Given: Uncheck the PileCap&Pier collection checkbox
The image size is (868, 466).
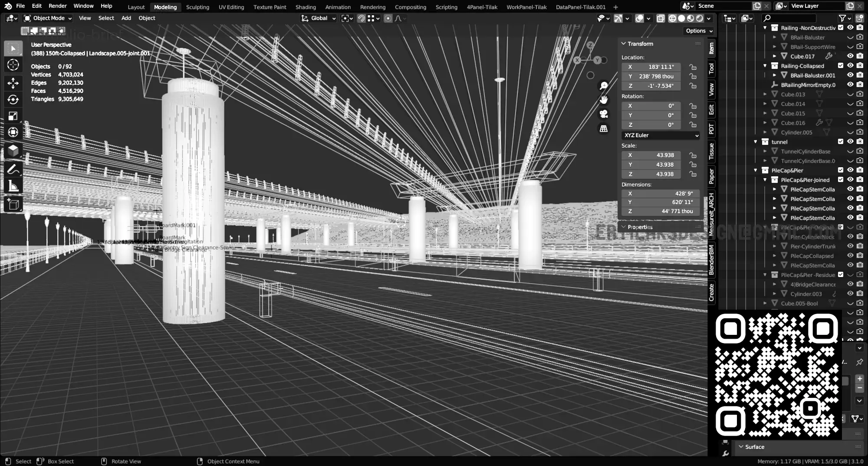Looking at the screenshot, I should coord(841,170).
